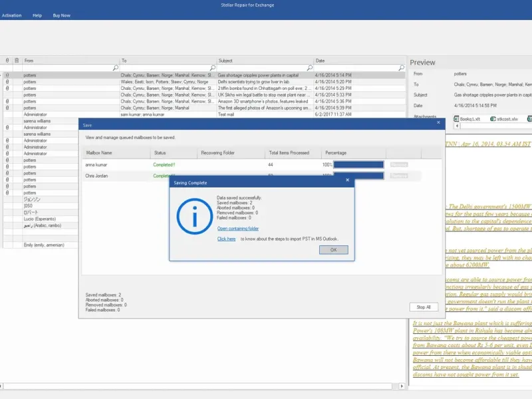Close the Saving Complete dialog
532x399 pixels.
point(347,180)
